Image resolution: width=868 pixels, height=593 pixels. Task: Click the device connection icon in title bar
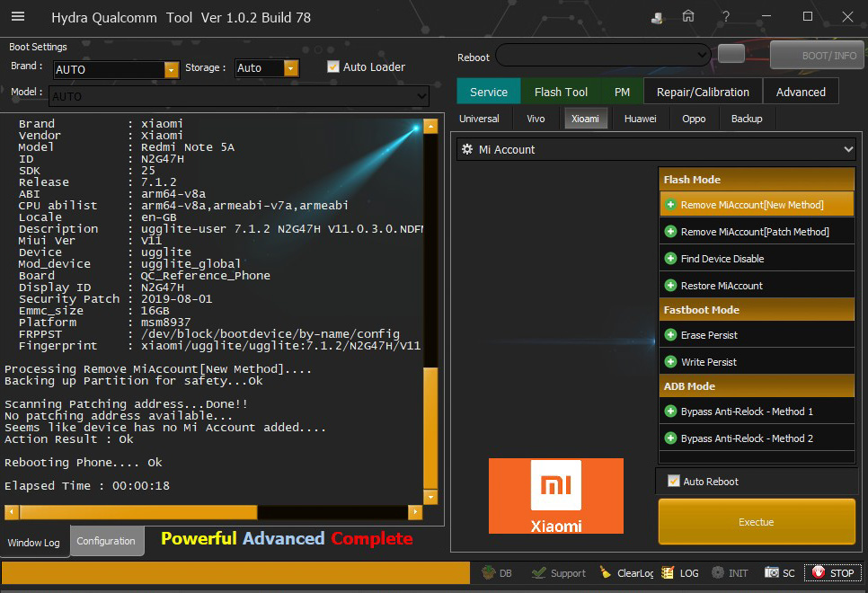point(657,18)
